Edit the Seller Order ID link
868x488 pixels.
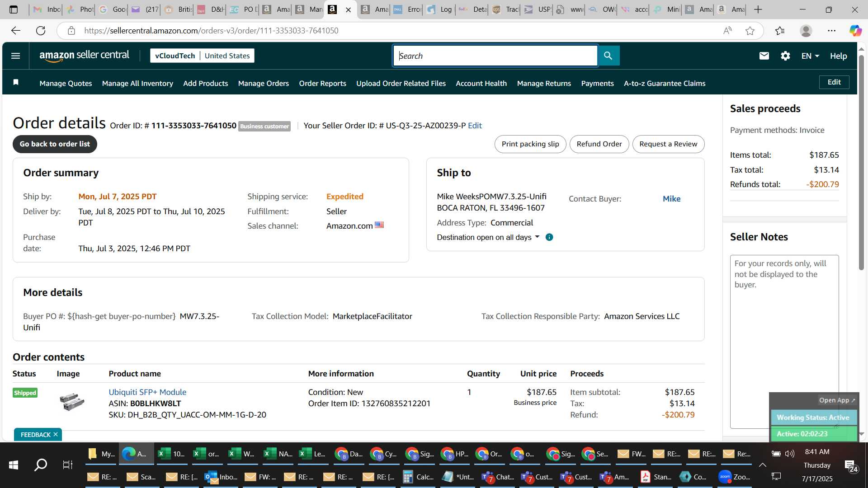(x=475, y=126)
